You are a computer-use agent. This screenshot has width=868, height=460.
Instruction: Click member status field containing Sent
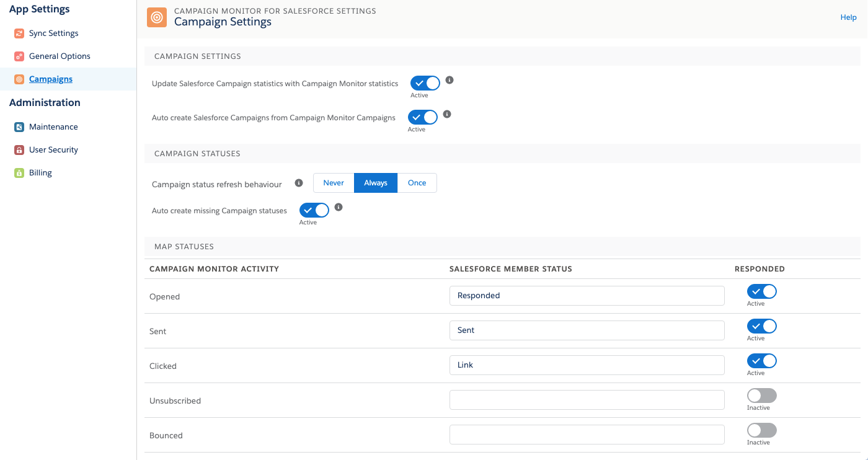coord(587,330)
